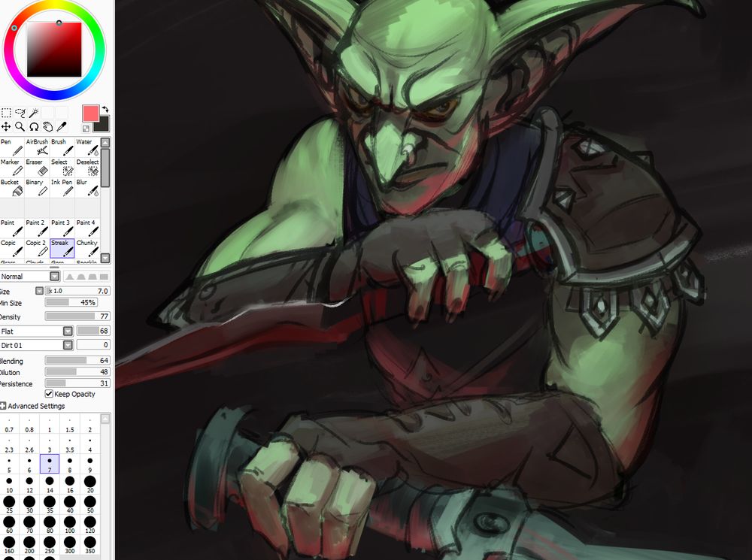
Task: Pick brush size 10 preset
Action: click(9, 484)
